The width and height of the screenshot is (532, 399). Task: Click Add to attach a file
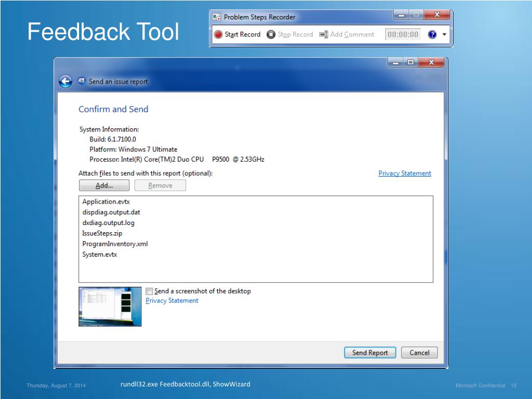click(x=104, y=185)
